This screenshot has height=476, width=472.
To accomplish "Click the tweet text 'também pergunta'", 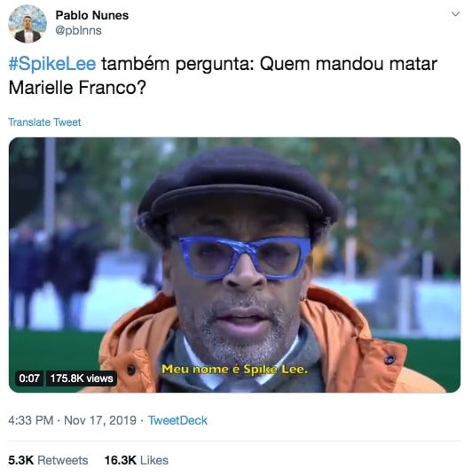I will tap(177, 64).
